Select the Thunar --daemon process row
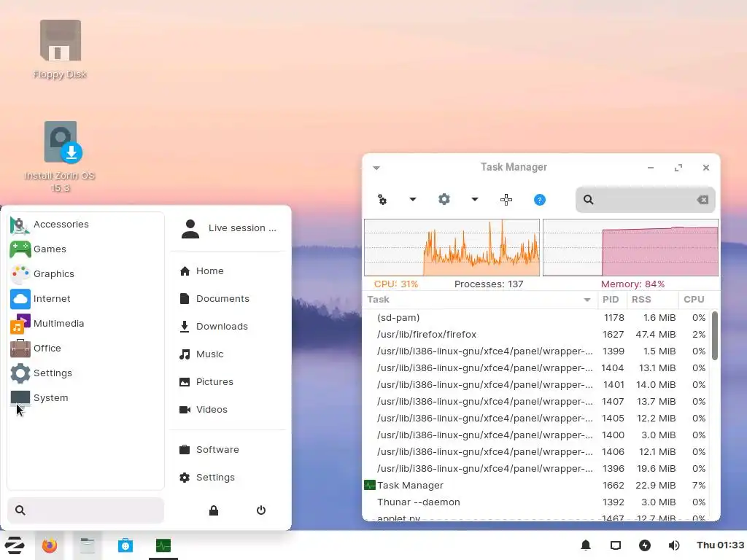747x560 pixels. (x=536, y=502)
